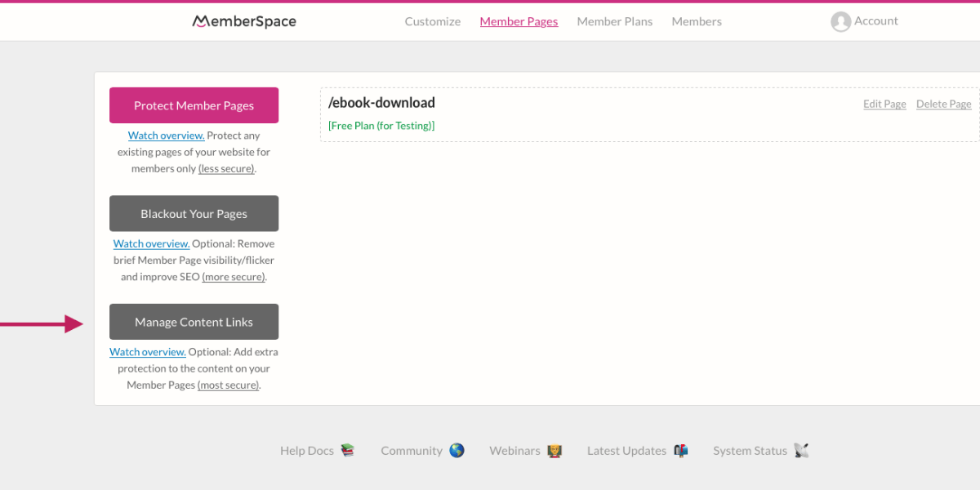Viewport: 980px width, 490px height.
Task: Click the mailbox emoji beside Latest Updates
Action: (681, 450)
